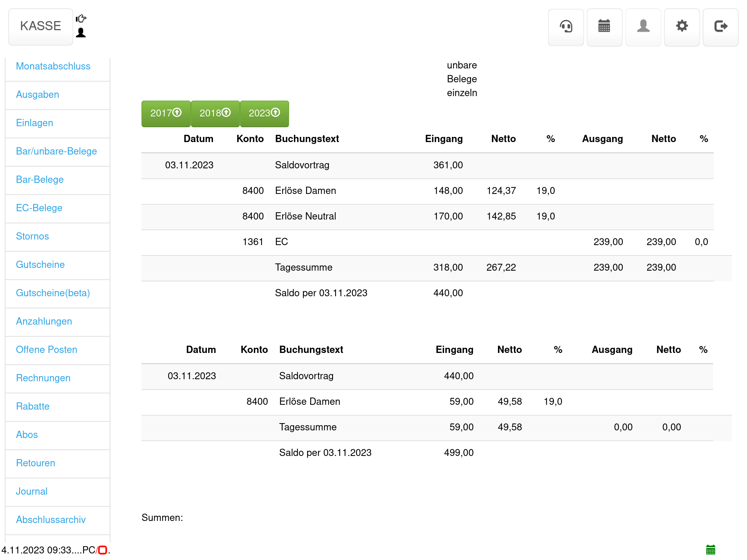This screenshot has height=560, width=747.
Task: Click EC Ausgang value 0,0 percent
Action: 701,242
